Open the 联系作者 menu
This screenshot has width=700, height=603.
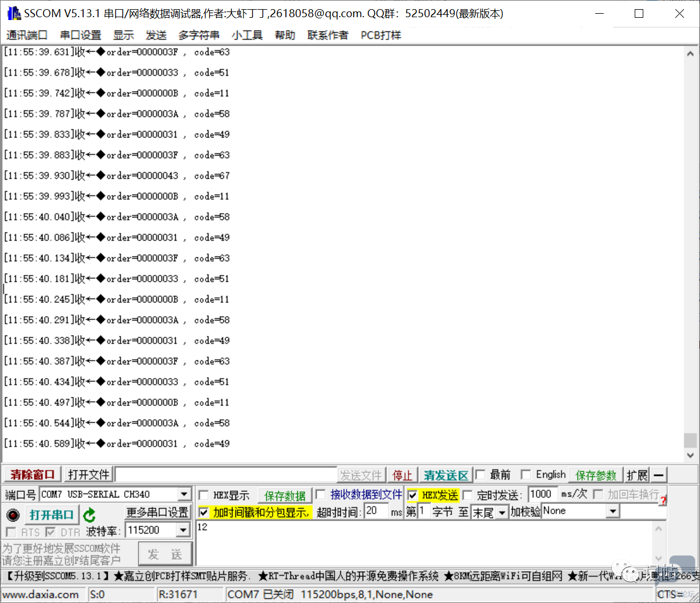(x=328, y=35)
